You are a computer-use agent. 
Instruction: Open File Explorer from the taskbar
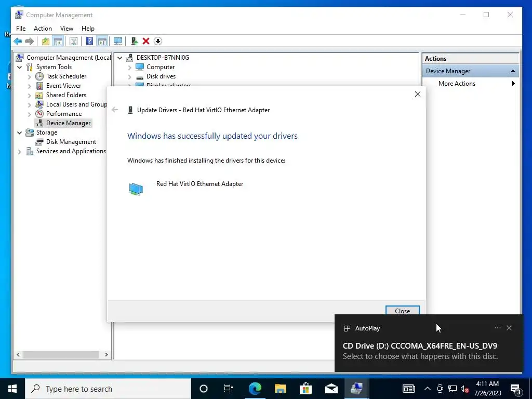point(280,389)
